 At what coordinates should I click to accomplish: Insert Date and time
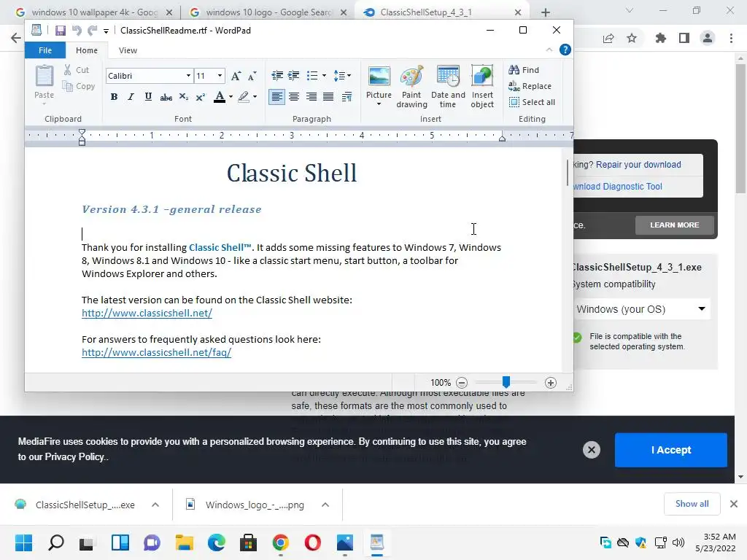[x=448, y=87]
